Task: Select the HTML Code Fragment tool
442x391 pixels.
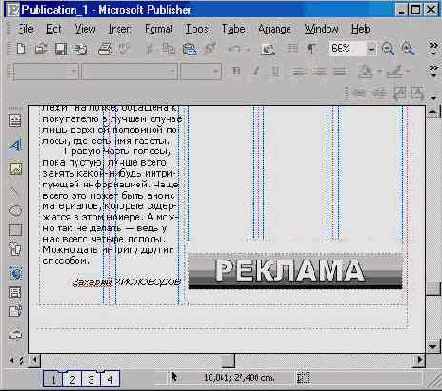Action: 15,311
